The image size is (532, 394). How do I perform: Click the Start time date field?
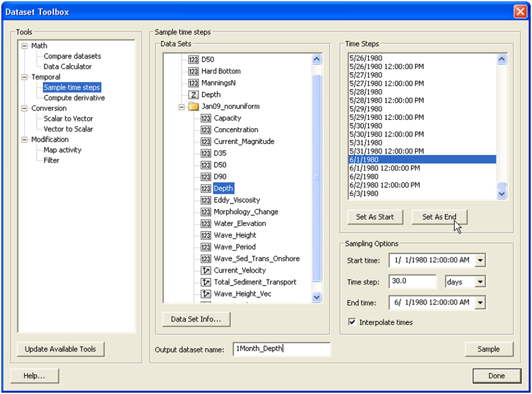pyautogui.click(x=432, y=260)
